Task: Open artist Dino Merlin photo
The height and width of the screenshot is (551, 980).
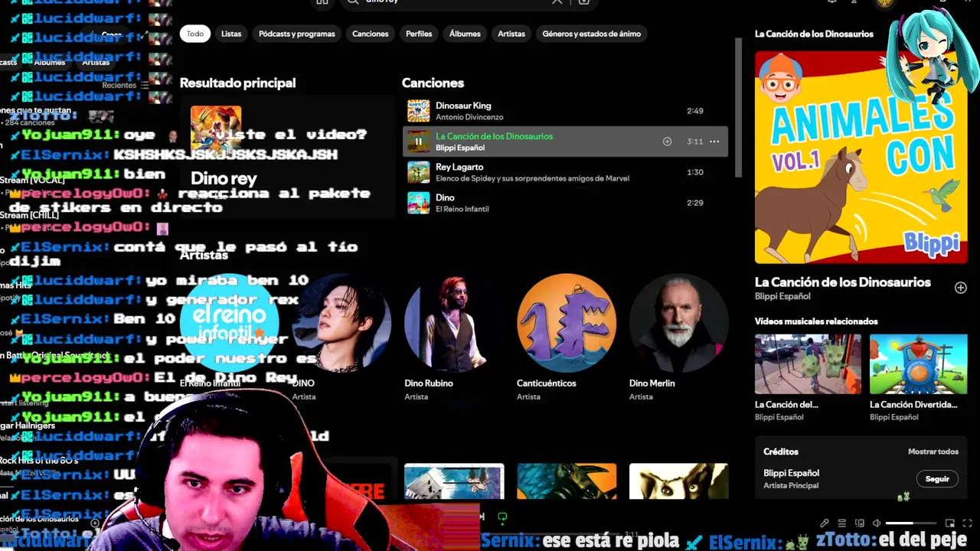Action: click(678, 323)
